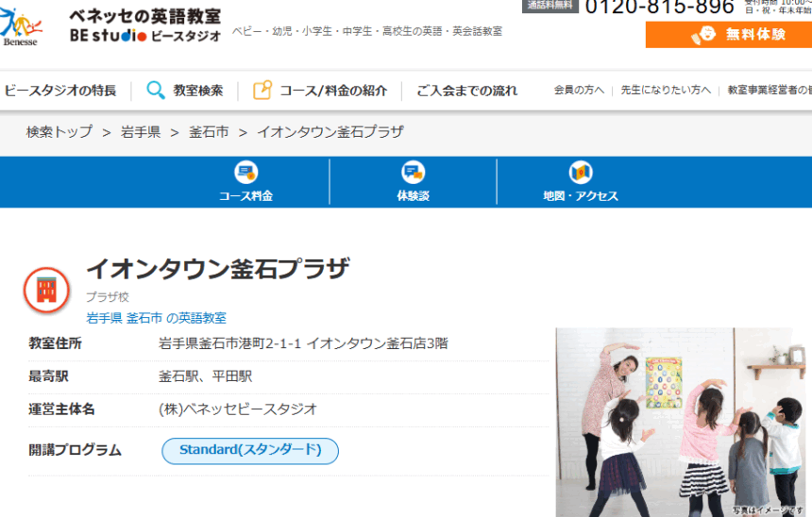
Task: Open ご入会までの流れ menu item
Action: tap(466, 91)
